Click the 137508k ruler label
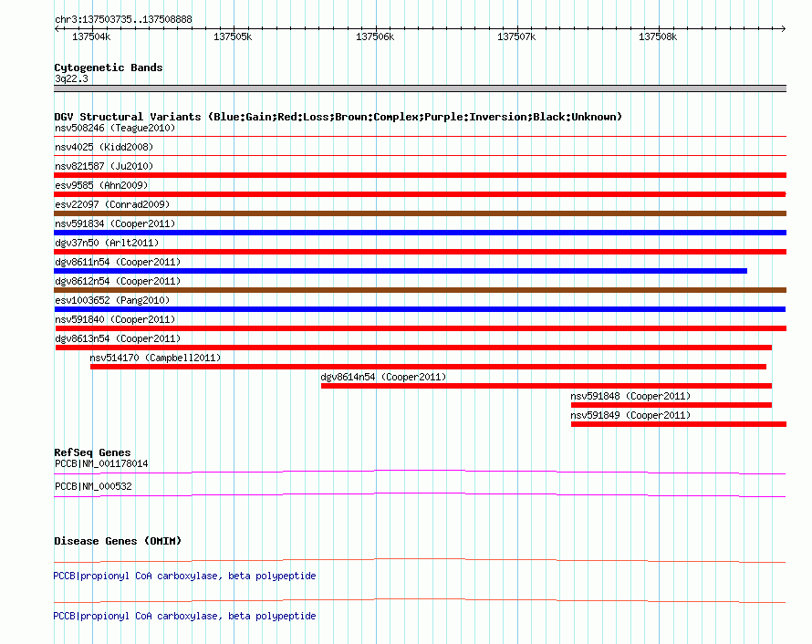812x644 pixels. 658,36
